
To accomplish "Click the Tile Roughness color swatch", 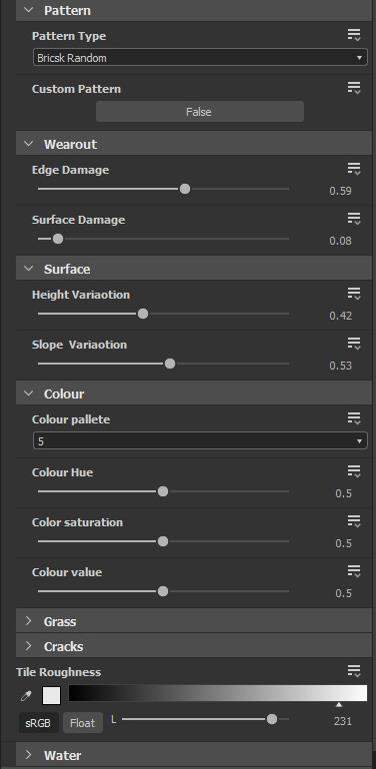I will tap(51, 695).
